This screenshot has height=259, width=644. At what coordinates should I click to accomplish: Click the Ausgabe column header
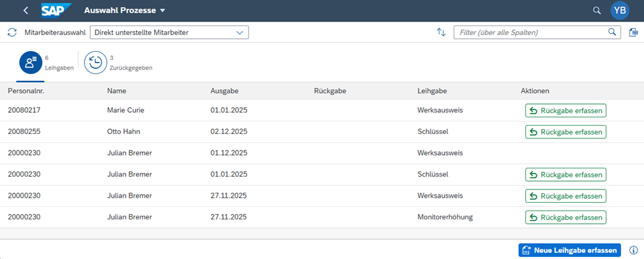pos(224,91)
